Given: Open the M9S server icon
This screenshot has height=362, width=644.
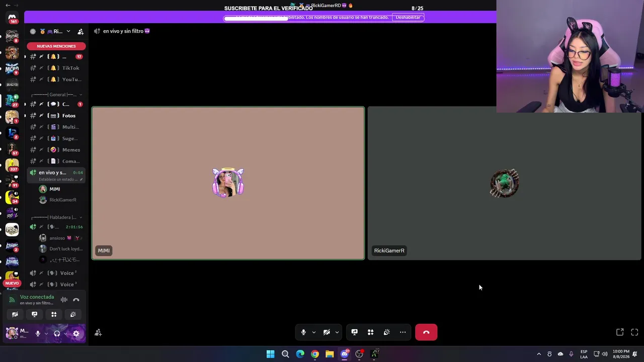Looking at the screenshot, I should click(12, 230).
